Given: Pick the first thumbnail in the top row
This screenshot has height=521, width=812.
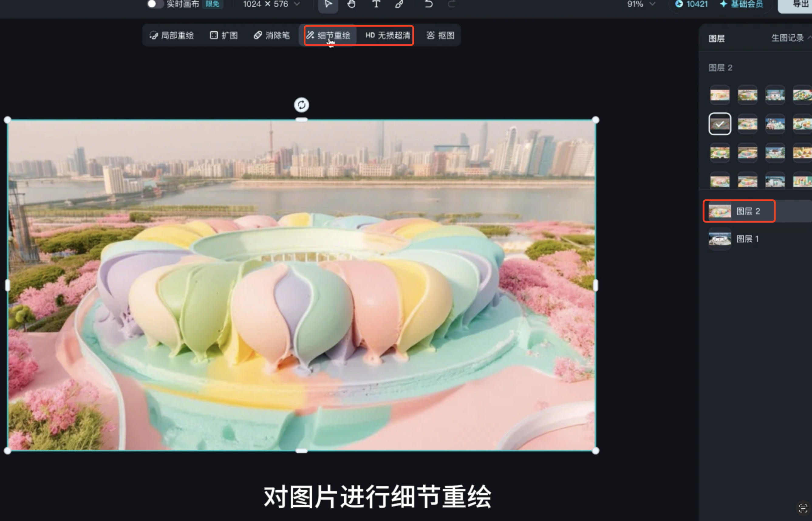Looking at the screenshot, I should coord(720,95).
